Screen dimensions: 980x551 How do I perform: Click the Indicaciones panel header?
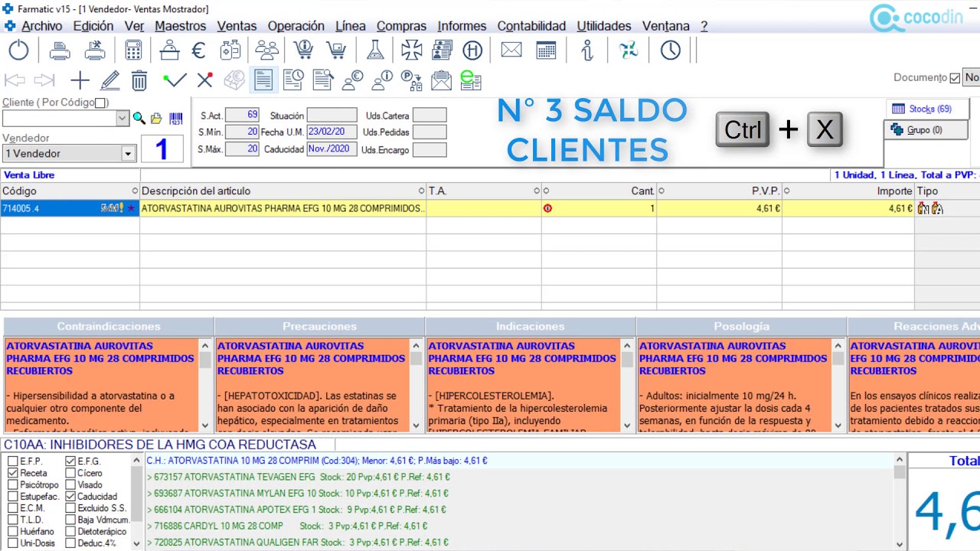point(530,327)
